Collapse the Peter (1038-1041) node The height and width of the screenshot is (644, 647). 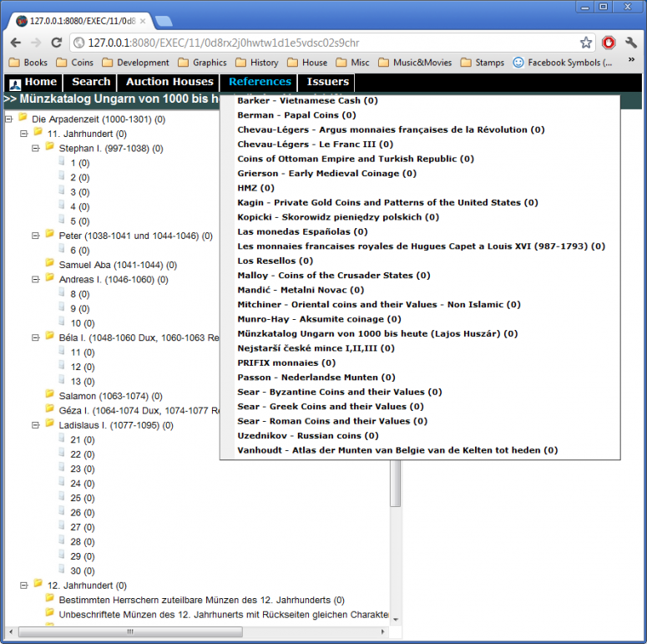pos(36,236)
